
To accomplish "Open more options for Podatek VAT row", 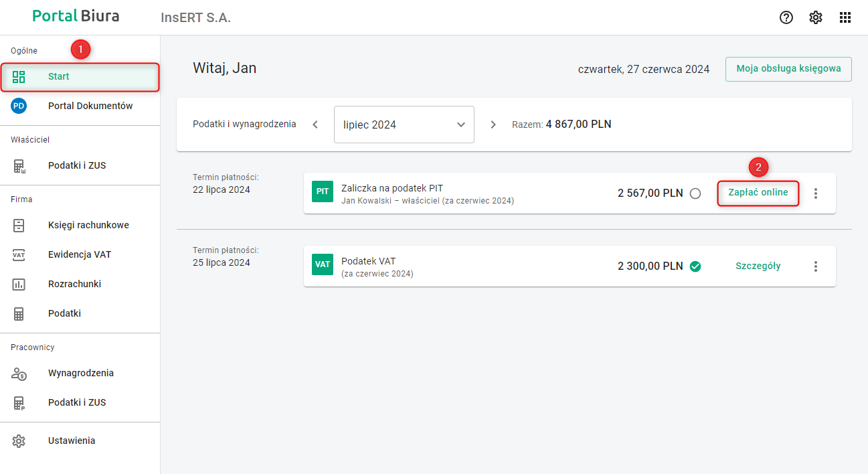I will [x=815, y=266].
